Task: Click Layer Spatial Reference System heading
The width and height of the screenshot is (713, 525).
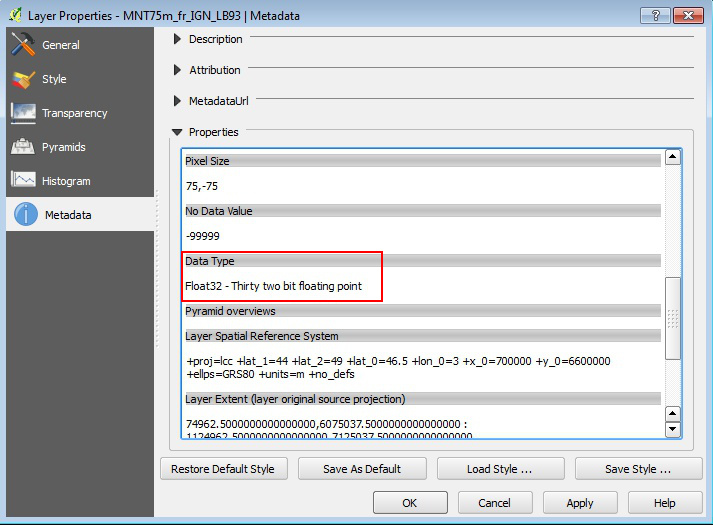Action: pyautogui.click(x=262, y=336)
